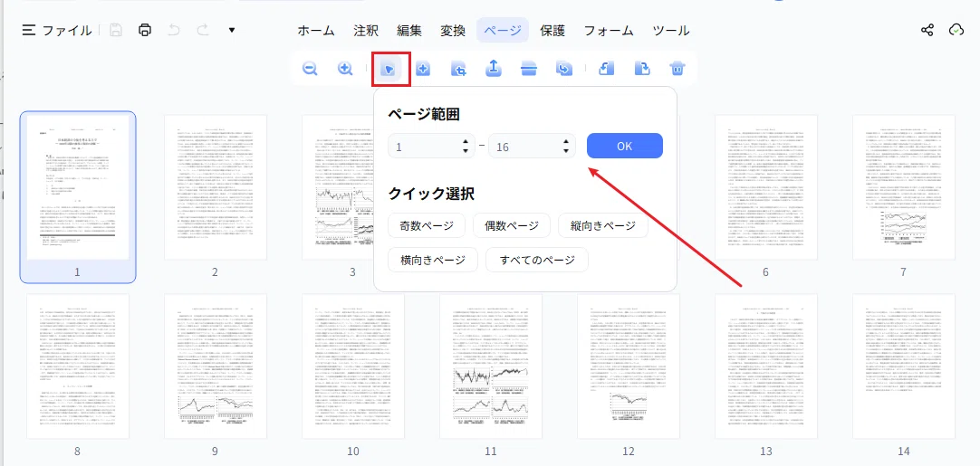The width and height of the screenshot is (980, 466).
Task: Select 偶数ページ quick selection
Action: coord(512,225)
